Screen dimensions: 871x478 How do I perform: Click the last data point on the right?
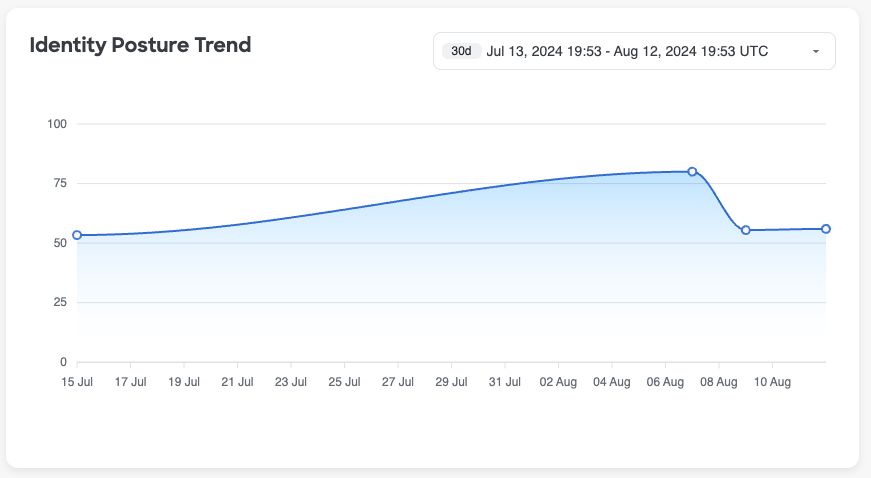pos(826,229)
